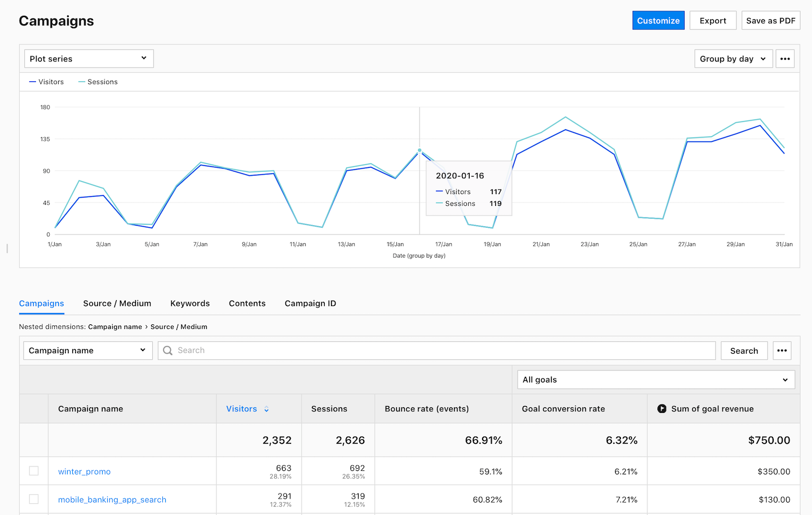Open the winter_promo campaign link
This screenshot has width=812, height=515.
(85, 472)
